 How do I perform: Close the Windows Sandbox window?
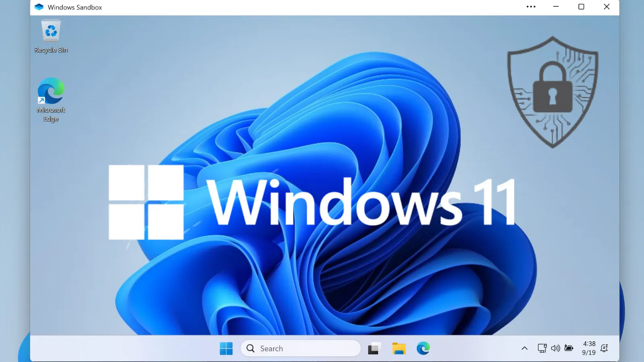coord(607,7)
